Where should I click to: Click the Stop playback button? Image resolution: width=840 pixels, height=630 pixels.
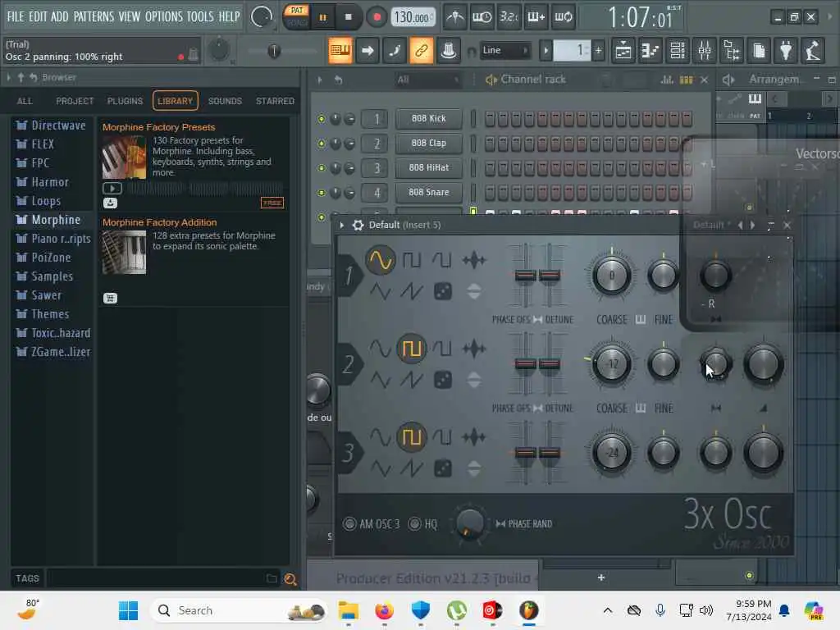(x=348, y=17)
